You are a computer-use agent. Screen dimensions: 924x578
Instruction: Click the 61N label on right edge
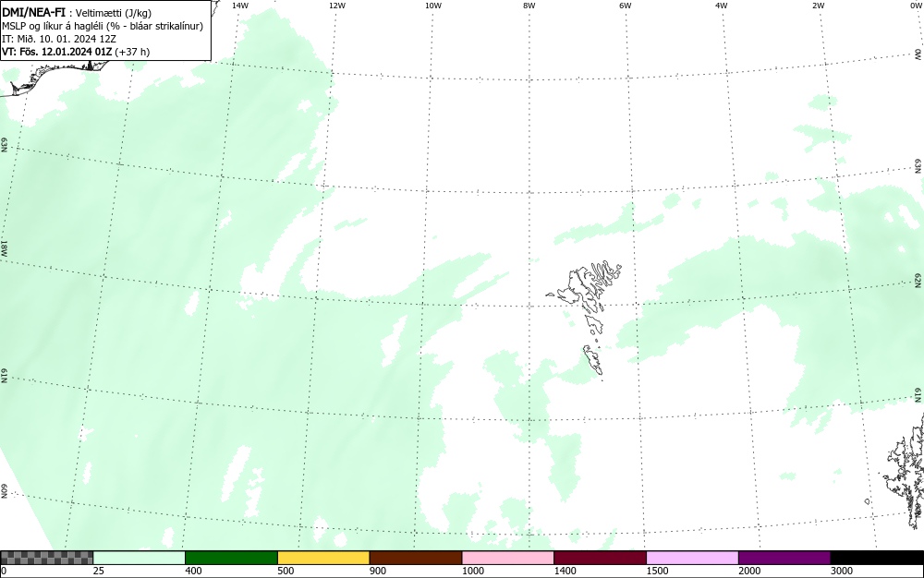[x=918, y=395]
